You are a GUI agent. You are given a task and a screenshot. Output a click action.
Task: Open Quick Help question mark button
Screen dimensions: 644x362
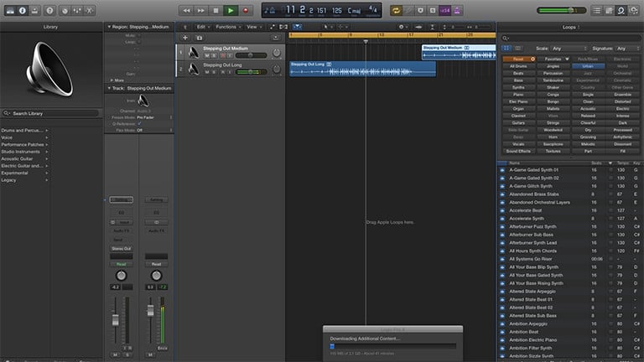click(x=49, y=11)
